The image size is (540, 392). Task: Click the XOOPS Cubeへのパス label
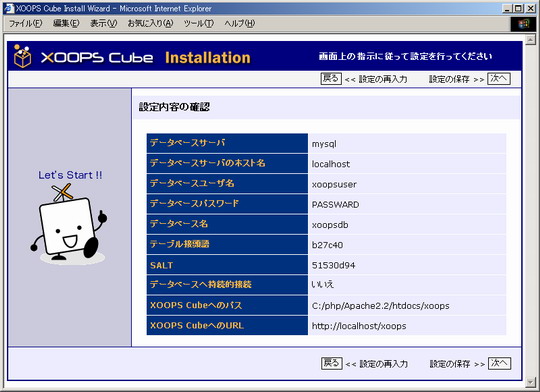point(196,305)
